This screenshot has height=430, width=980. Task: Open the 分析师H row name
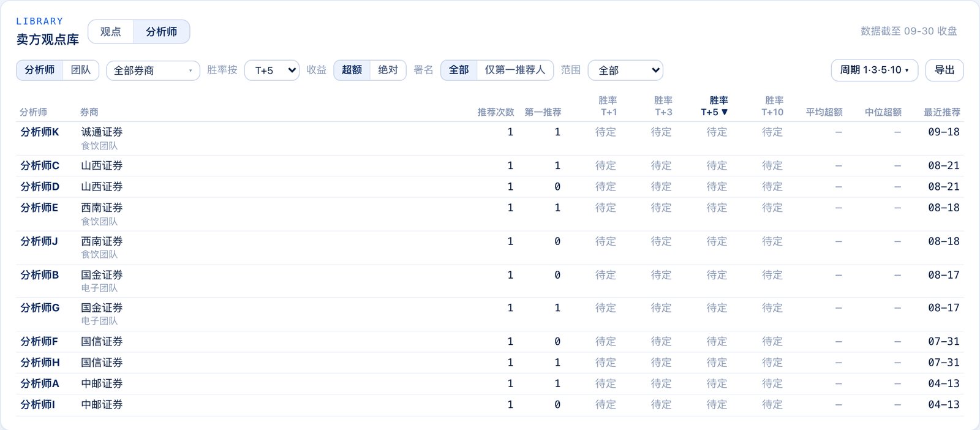(x=40, y=363)
